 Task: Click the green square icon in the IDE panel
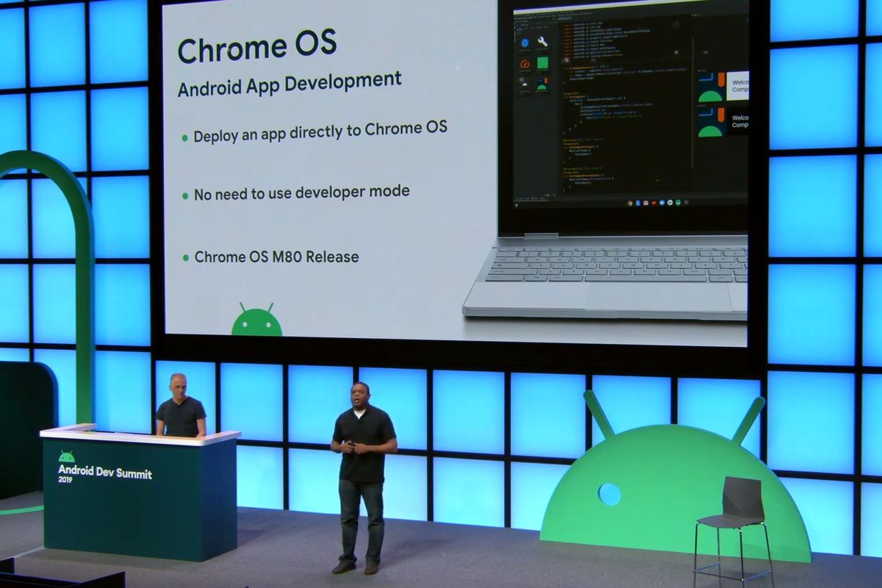(x=542, y=62)
